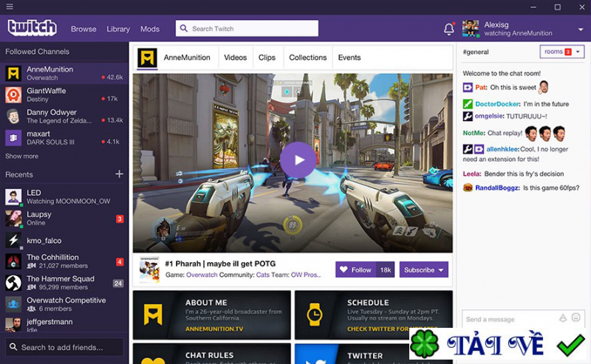Open the Cats community link
The height and width of the screenshot is (364, 591).
pos(263,275)
